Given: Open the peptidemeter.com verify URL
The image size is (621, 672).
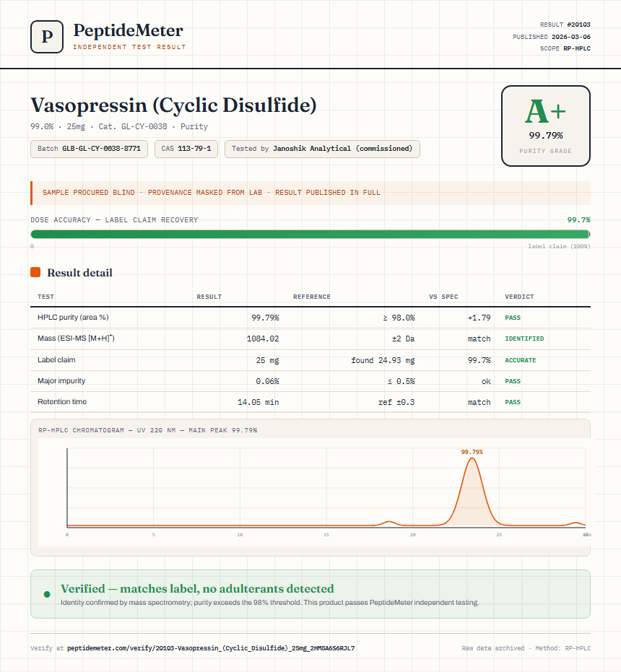Looking at the screenshot, I should [x=211, y=648].
